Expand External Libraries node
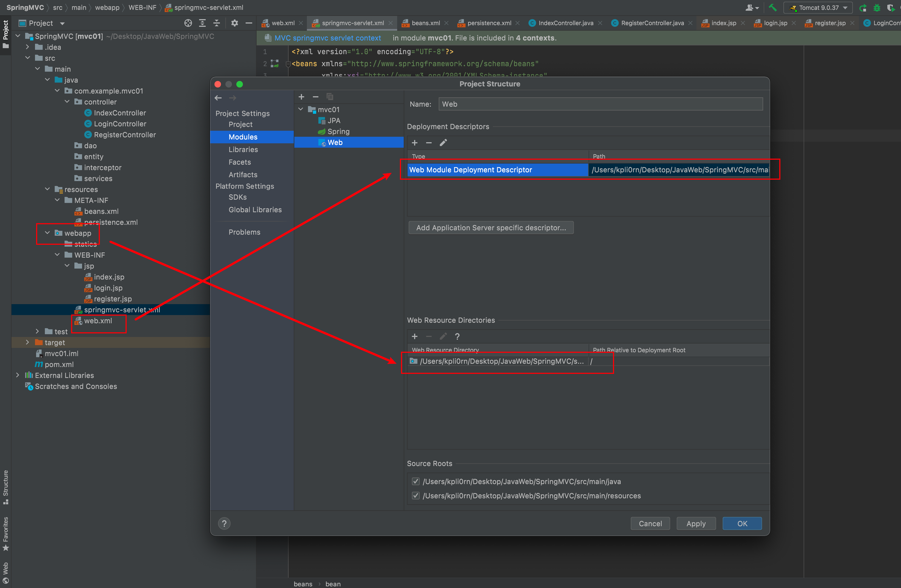Screen dimensions: 901x588 (x=18, y=375)
